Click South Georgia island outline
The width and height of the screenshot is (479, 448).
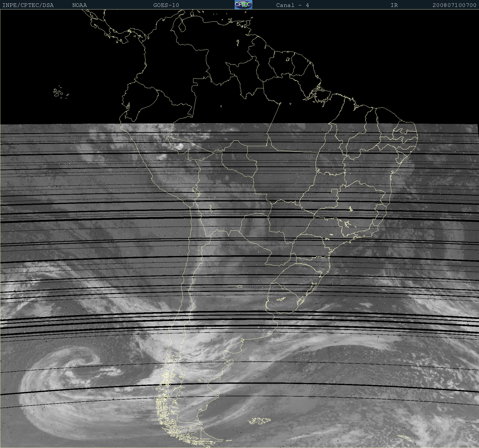pyautogui.click(x=405, y=437)
